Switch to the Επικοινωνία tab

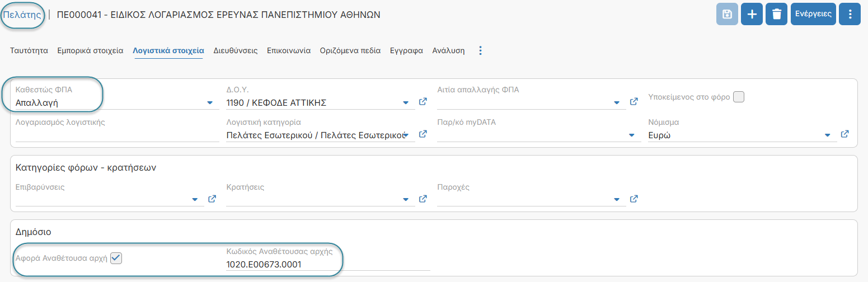[x=289, y=50]
